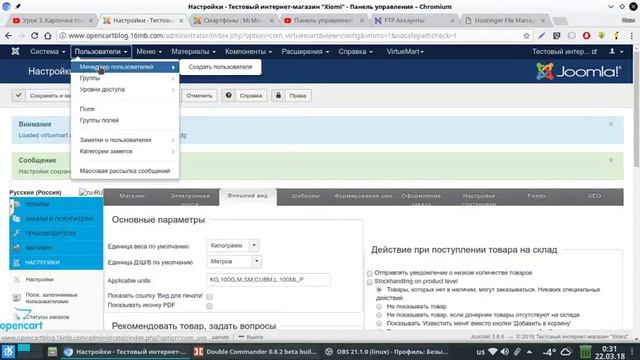640x360 pixels.
Task: Open volume control in system tray
Action: tap(505, 351)
